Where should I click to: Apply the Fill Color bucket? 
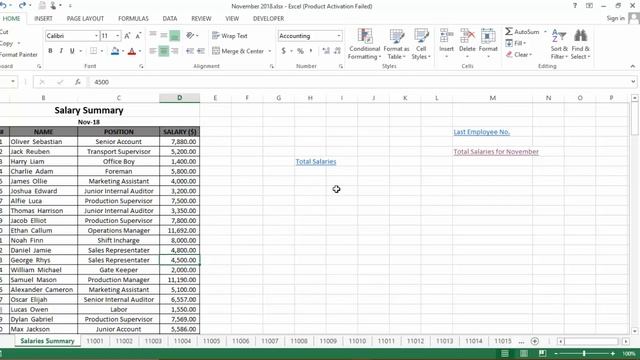tap(115, 51)
